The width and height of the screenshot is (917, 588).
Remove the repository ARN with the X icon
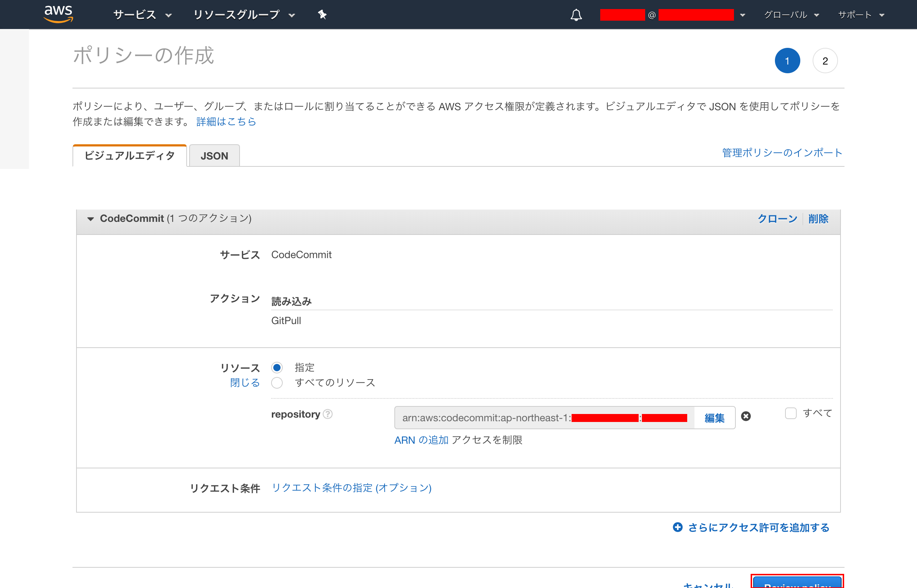tap(746, 416)
